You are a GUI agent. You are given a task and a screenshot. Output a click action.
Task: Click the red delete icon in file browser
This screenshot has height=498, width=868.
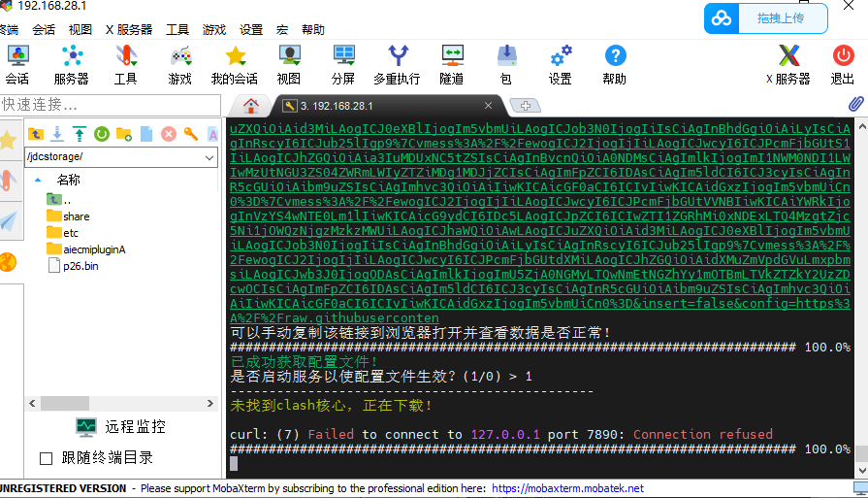click(168, 133)
